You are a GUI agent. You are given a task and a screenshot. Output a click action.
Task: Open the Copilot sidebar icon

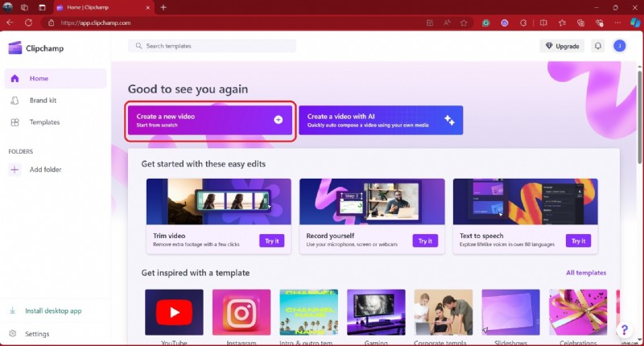point(635,23)
